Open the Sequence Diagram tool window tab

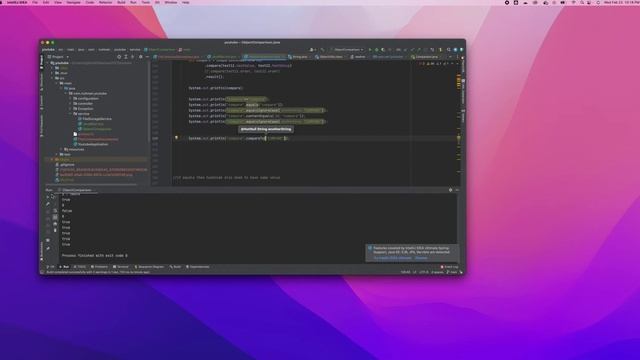click(x=149, y=267)
